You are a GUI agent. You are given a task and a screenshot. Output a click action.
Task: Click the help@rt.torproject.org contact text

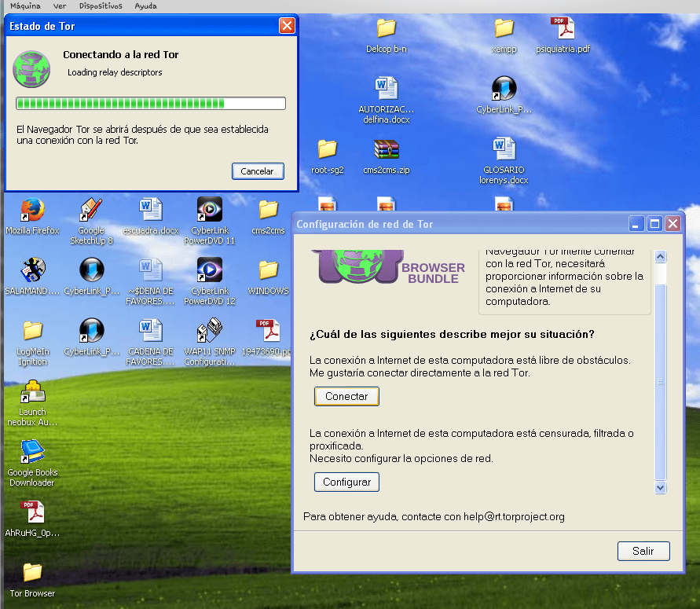[x=514, y=516]
